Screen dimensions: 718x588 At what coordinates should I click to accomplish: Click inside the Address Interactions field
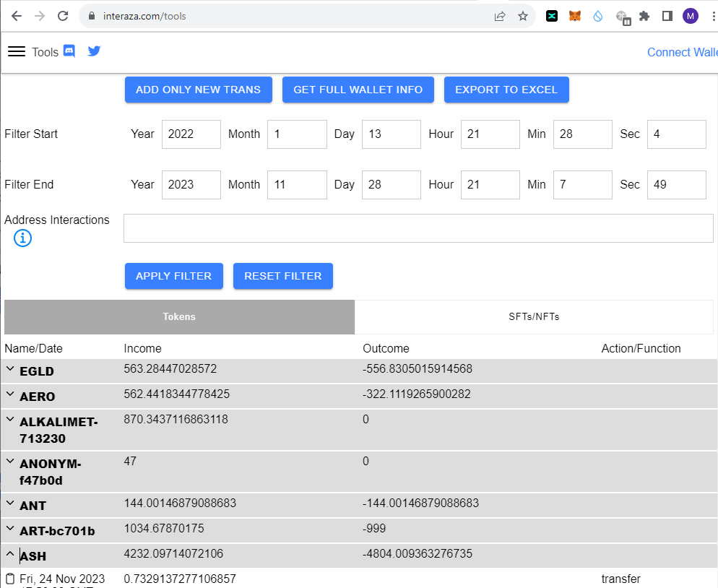pyautogui.click(x=418, y=228)
